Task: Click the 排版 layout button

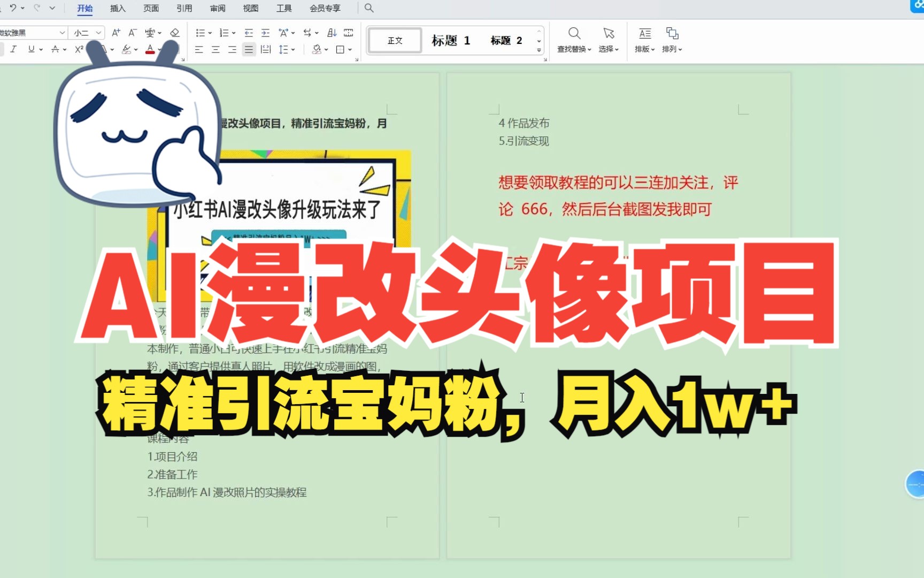Action: click(645, 40)
